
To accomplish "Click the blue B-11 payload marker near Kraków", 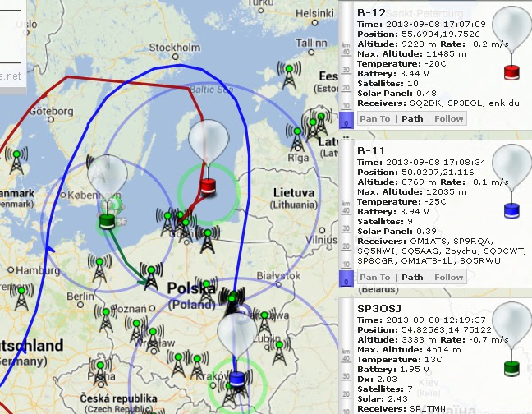I will pyautogui.click(x=236, y=379).
